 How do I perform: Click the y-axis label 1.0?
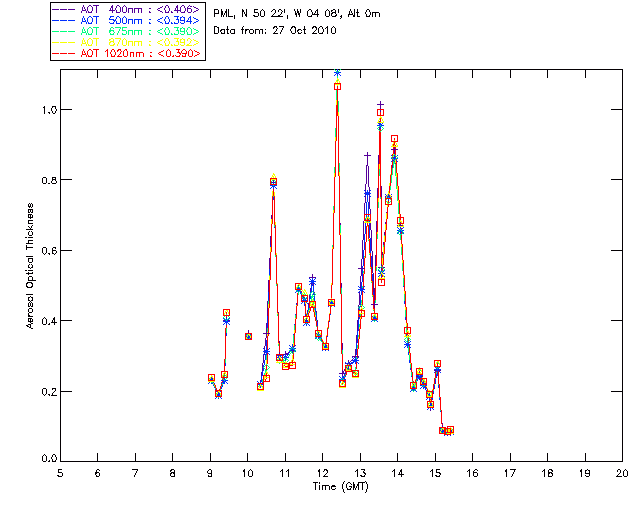[x=49, y=110]
